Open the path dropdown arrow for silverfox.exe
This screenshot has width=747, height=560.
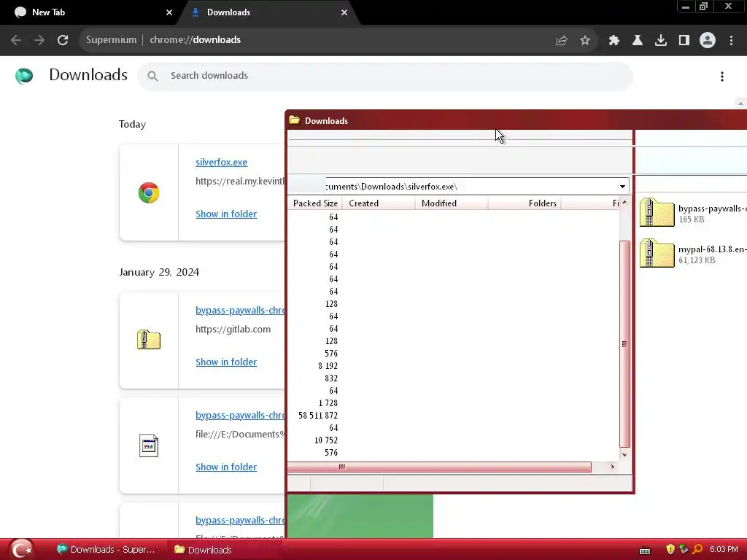(x=622, y=186)
